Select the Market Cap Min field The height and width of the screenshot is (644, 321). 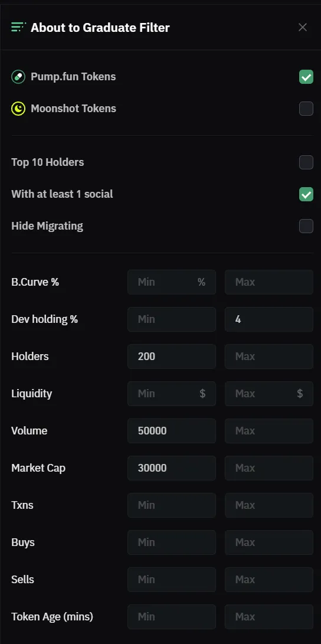coord(172,468)
